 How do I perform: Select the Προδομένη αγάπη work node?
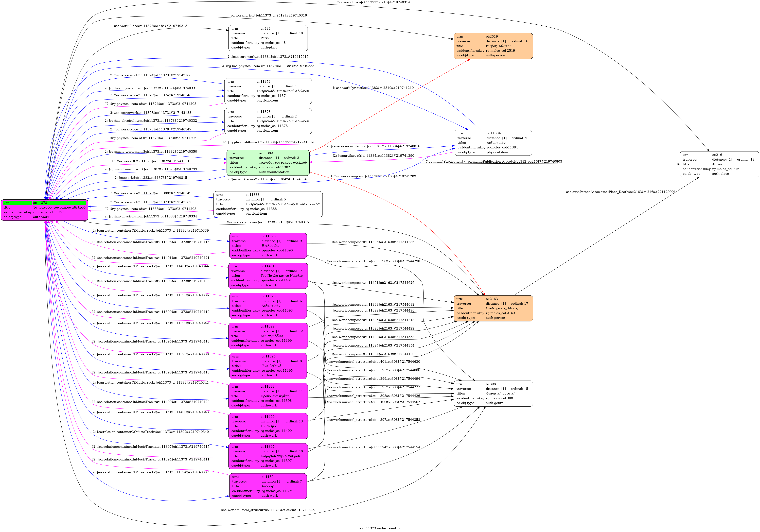[x=268, y=396]
